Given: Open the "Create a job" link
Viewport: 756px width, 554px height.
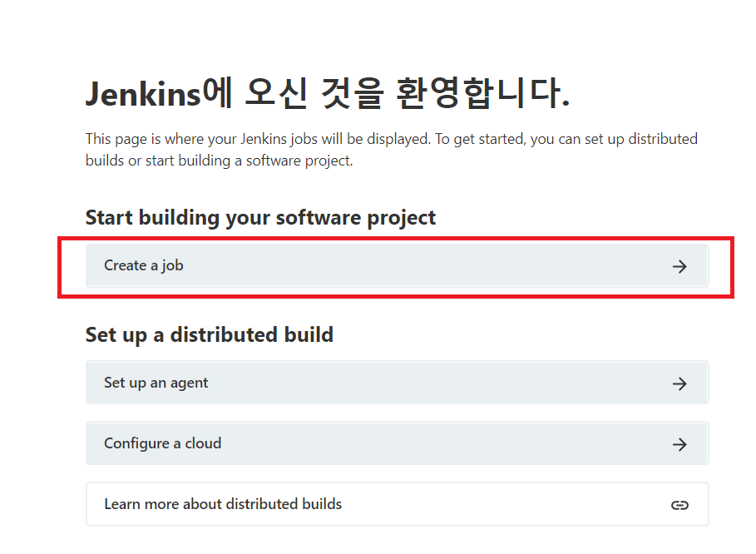Looking at the screenshot, I should (397, 265).
